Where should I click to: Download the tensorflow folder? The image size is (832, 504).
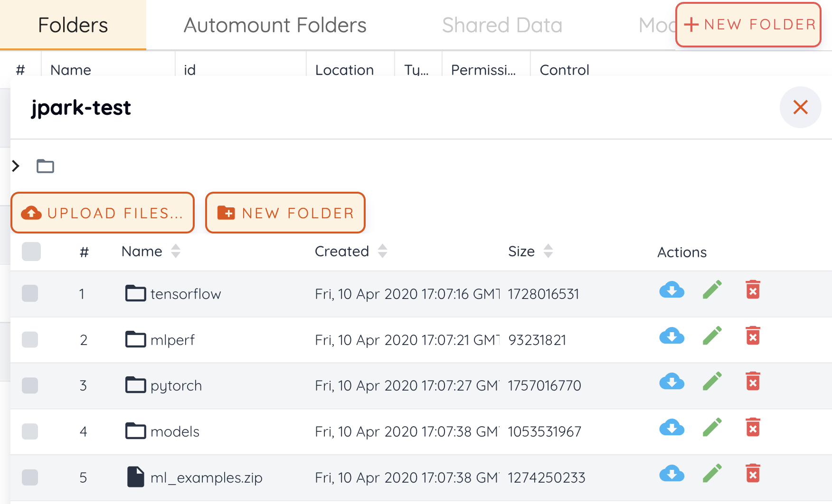(x=671, y=289)
